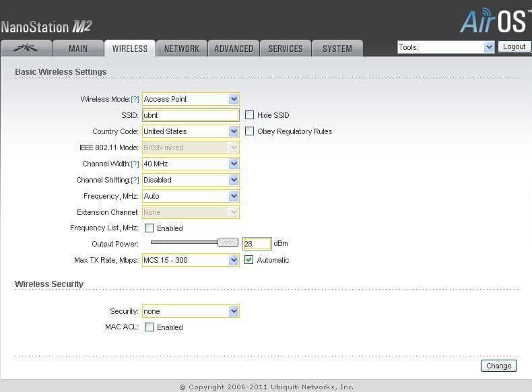Image resolution: width=532 pixels, height=392 pixels.
Task: Enable the MAC ACL checkbox
Action: pyautogui.click(x=149, y=327)
